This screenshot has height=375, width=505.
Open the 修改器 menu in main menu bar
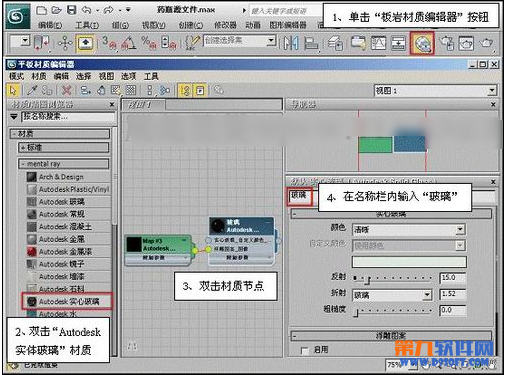pos(225,25)
